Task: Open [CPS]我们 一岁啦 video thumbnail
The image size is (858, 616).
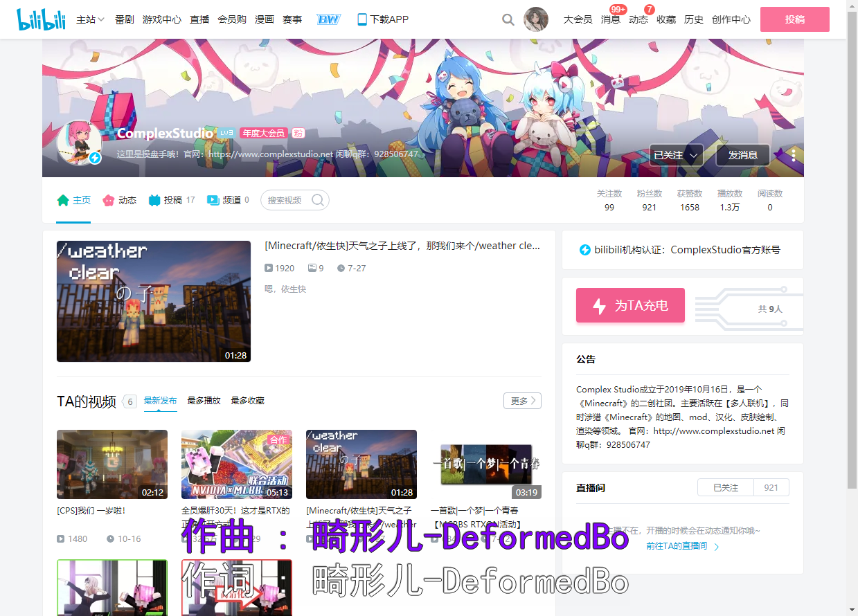Action: (112, 464)
